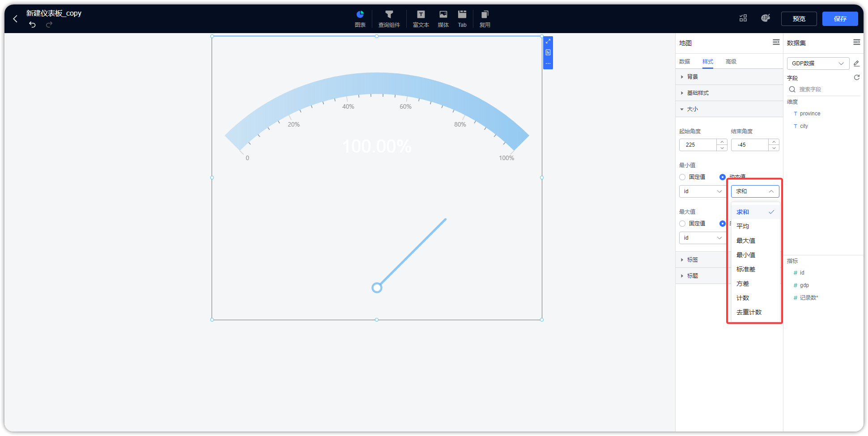Open the chart details document icon
This screenshot has width=868, height=436.
coord(548,52)
